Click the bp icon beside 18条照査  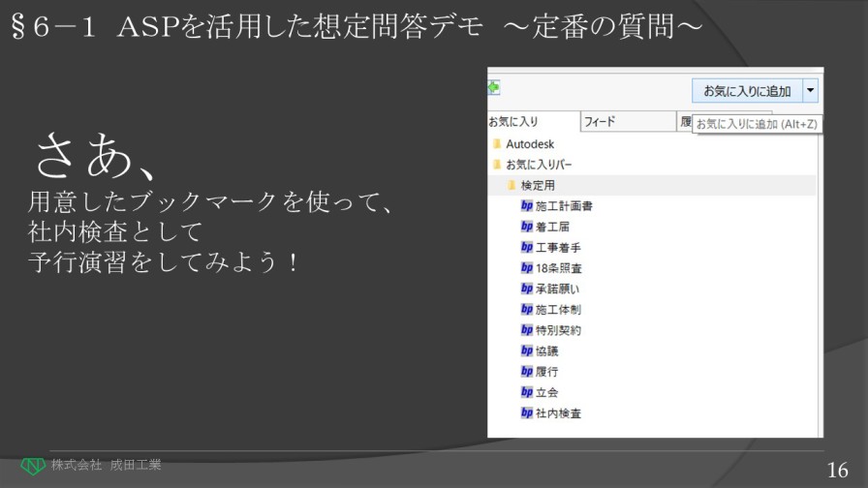click(x=527, y=268)
